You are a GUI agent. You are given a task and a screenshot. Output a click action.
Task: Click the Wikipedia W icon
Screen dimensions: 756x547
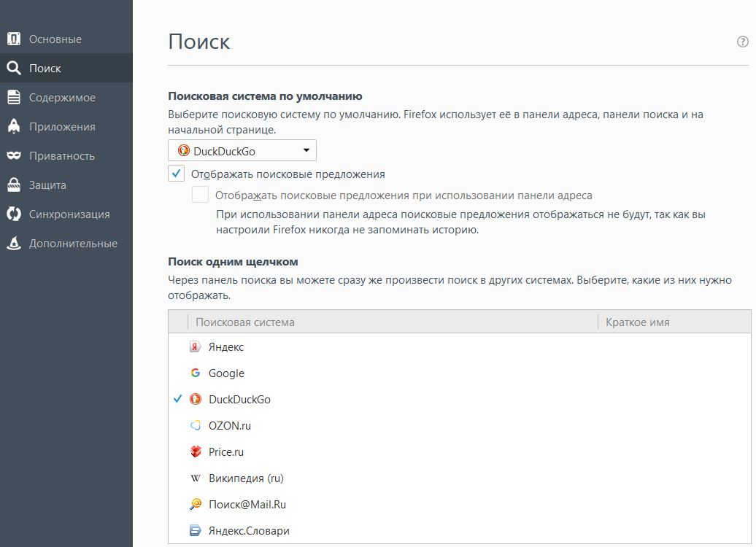[x=195, y=478]
